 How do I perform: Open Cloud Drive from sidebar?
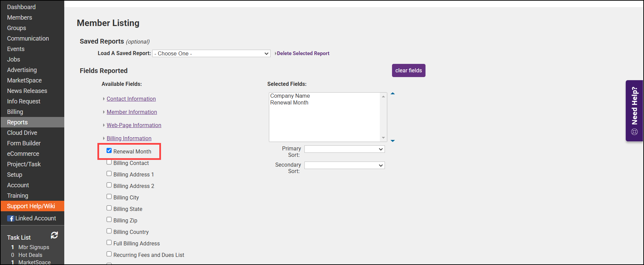point(22,133)
